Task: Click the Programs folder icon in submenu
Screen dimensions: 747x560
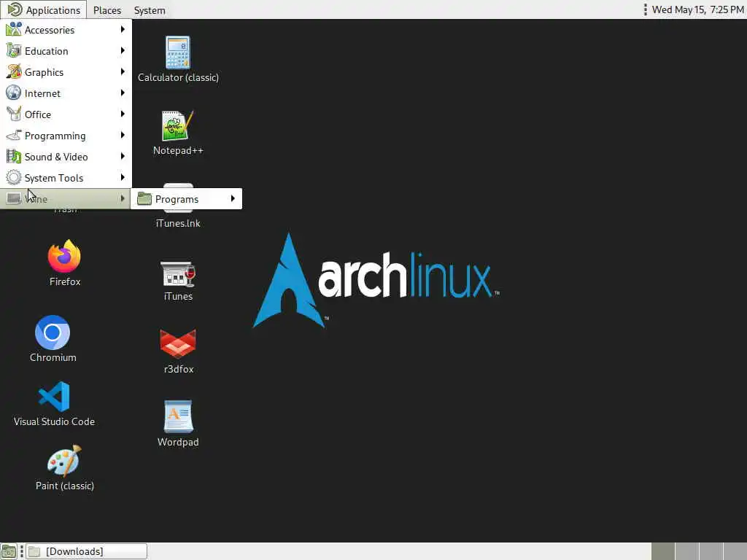Action: point(144,198)
